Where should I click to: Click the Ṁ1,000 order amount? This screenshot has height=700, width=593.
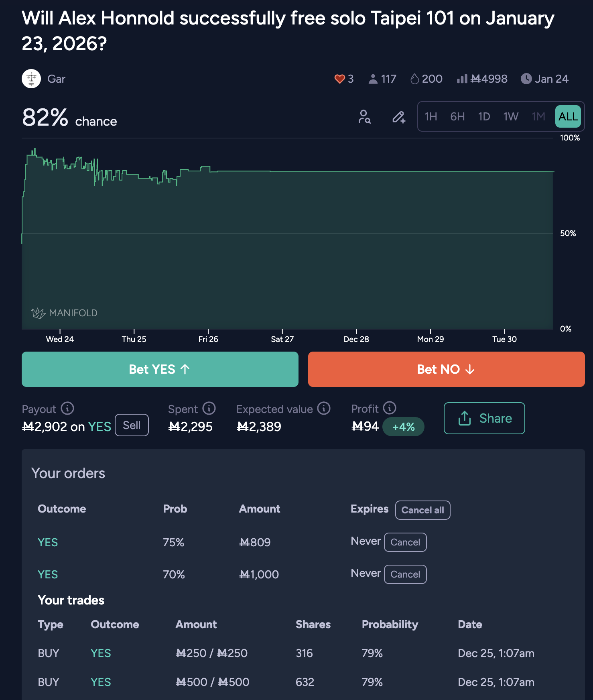(x=259, y=574)
